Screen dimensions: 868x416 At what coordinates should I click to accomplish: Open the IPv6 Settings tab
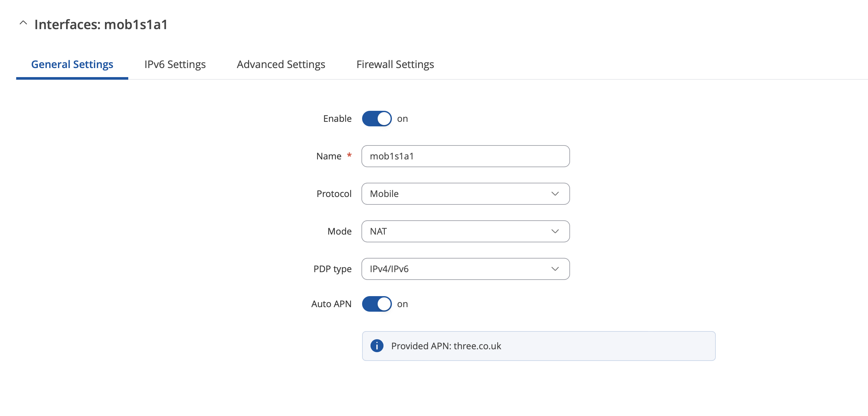pos(175,64)
